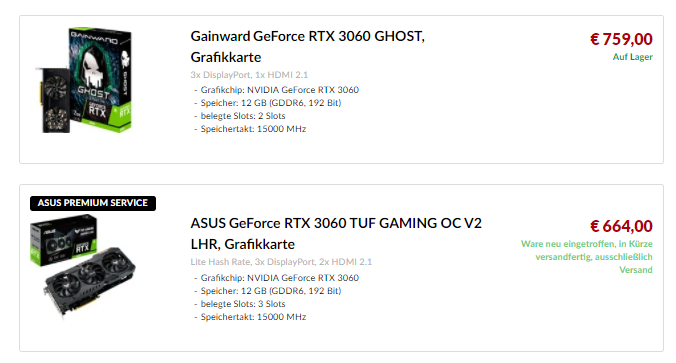Select the € 759,00 price

tap(621, 39)
